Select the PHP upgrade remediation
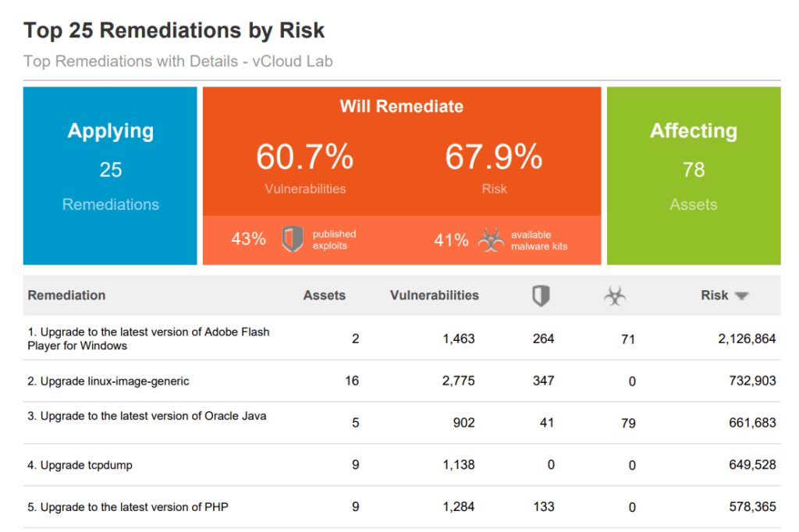The width and height of the screenshot is (799, 532). 128,507
